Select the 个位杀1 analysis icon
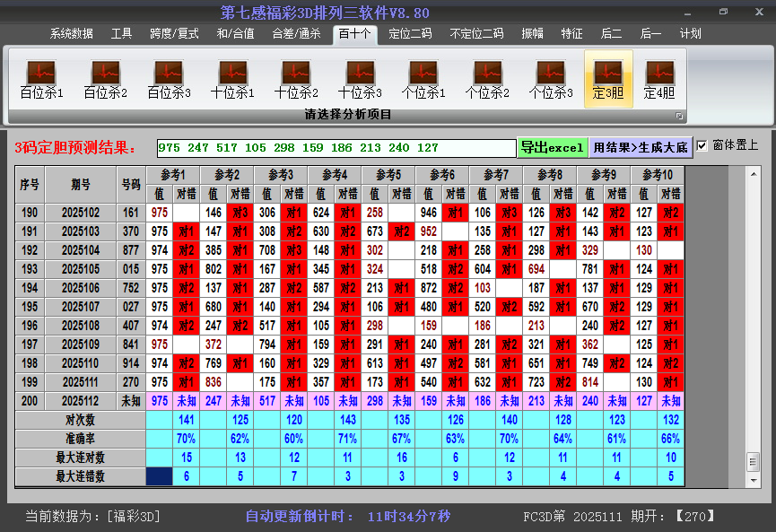Screen dimensions: 776x532 [x=423, y=80]
